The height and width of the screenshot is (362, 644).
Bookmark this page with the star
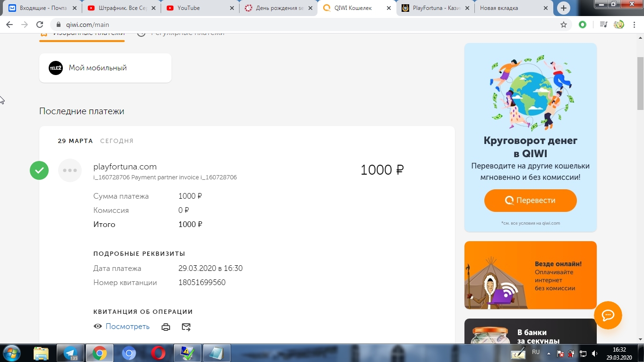564,25
